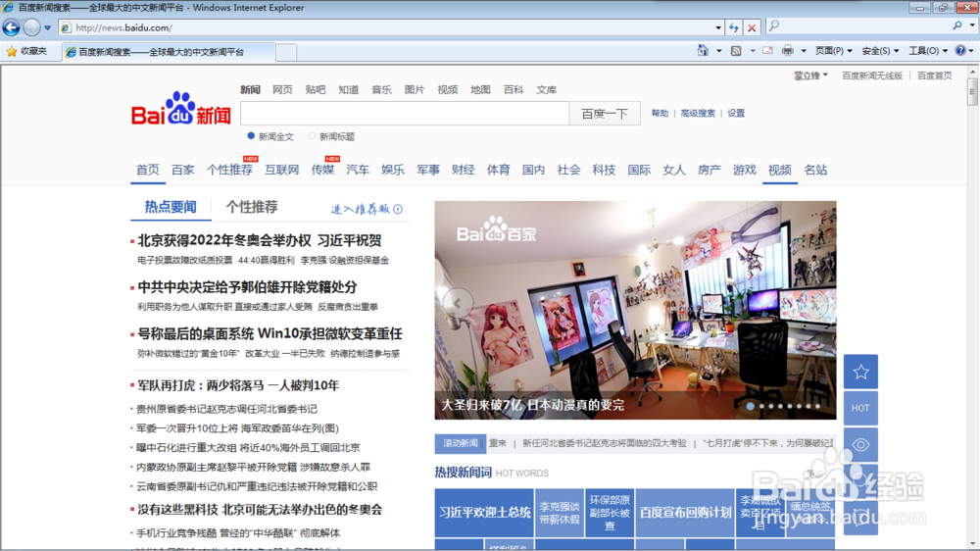This screenshot has height=551, width=980.
Task: Click the browser Back arrow button
Action: click(11, 27)
